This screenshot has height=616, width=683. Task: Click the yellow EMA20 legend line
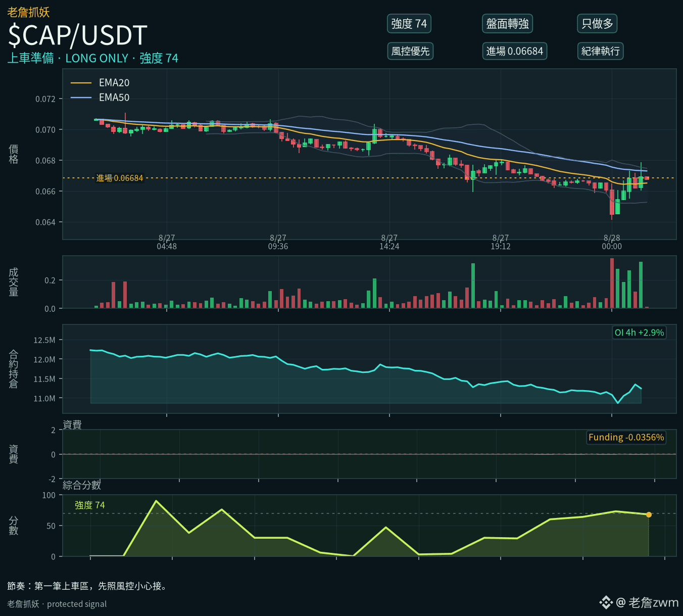click(81, 83)
